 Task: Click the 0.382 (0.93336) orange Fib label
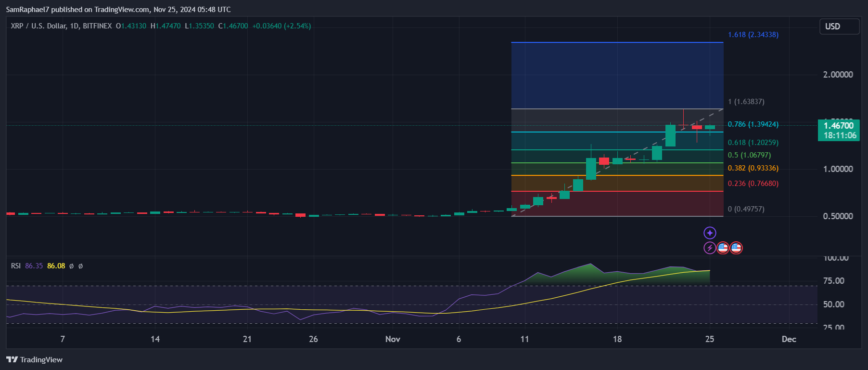(753, 168)
